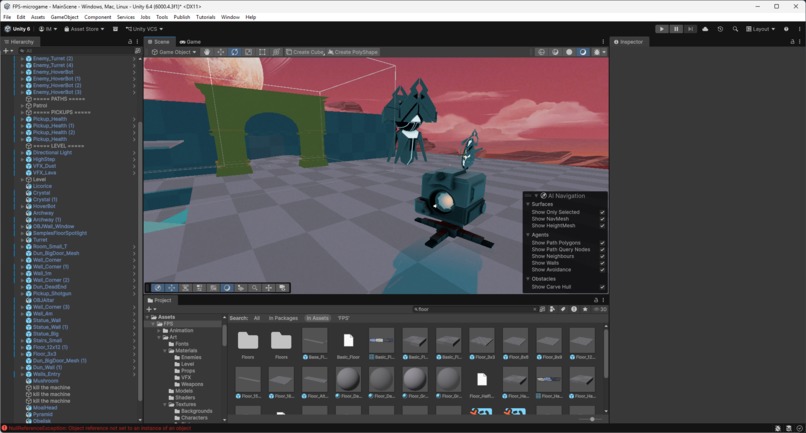Screen dimensions: 806x433
Task: Open the Tutorials menu
Action: click(x=206, y=17)
